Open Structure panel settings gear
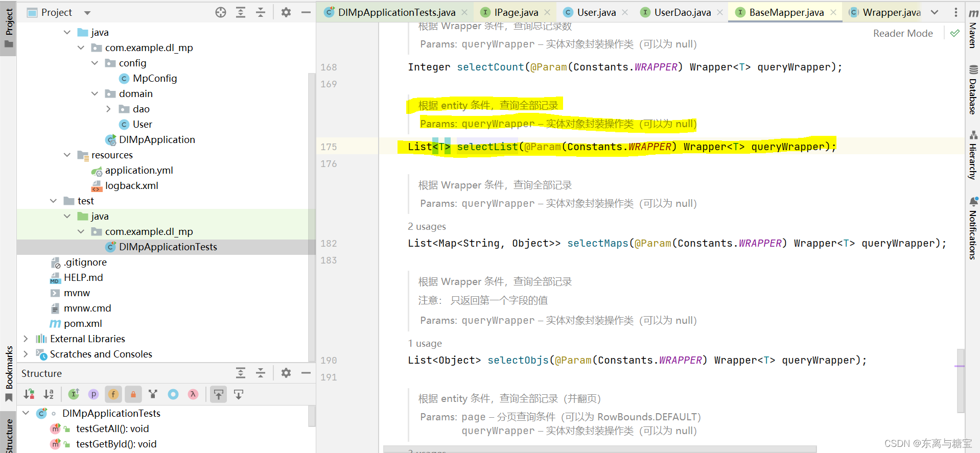This screenshot has height=453, width=980. (x=286, y=373)
